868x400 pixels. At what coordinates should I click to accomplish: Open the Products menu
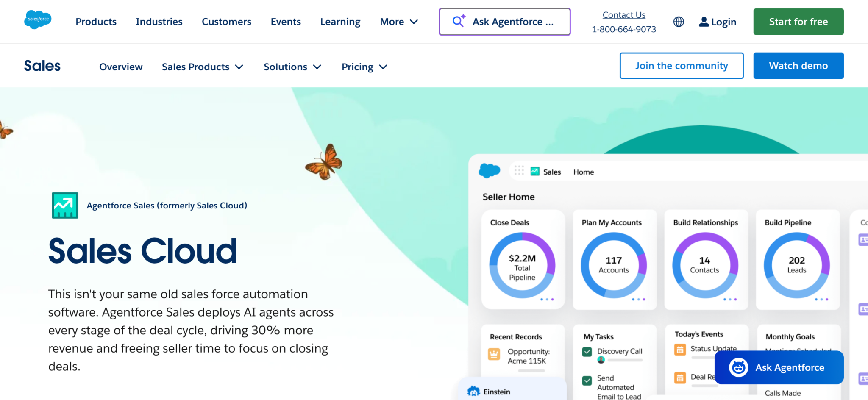(96, 22)
